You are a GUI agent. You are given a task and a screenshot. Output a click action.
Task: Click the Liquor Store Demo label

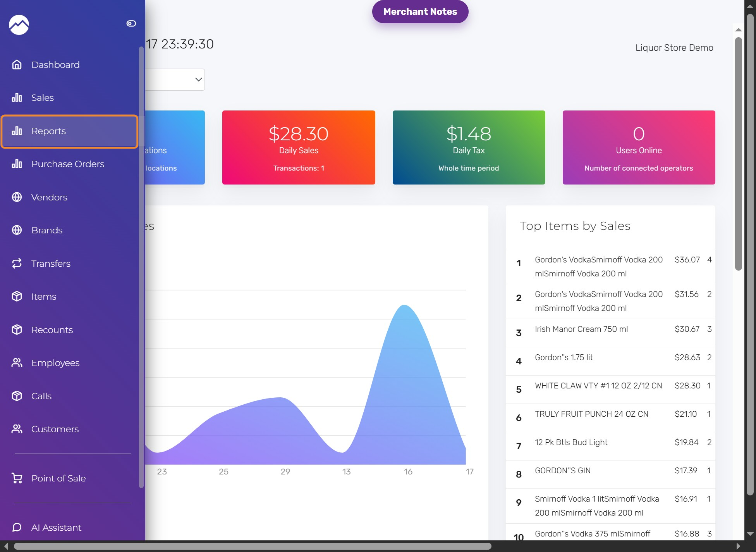coord(674,48)
